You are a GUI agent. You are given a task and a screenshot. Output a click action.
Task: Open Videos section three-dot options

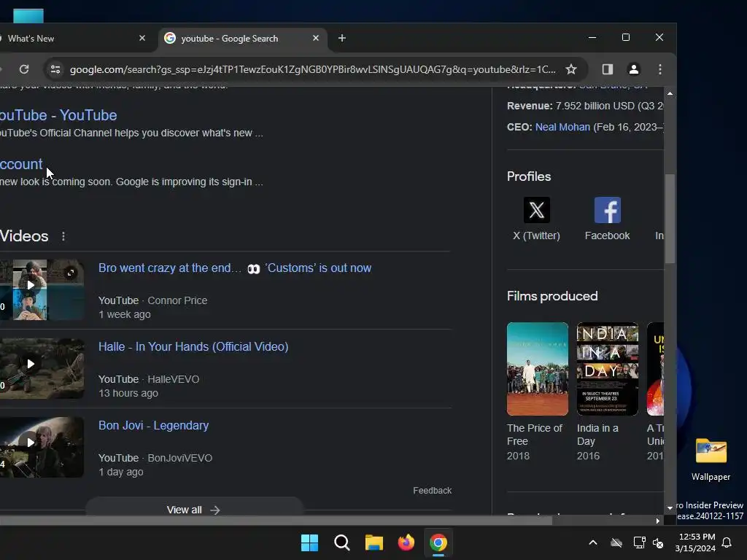coord(63,236)
